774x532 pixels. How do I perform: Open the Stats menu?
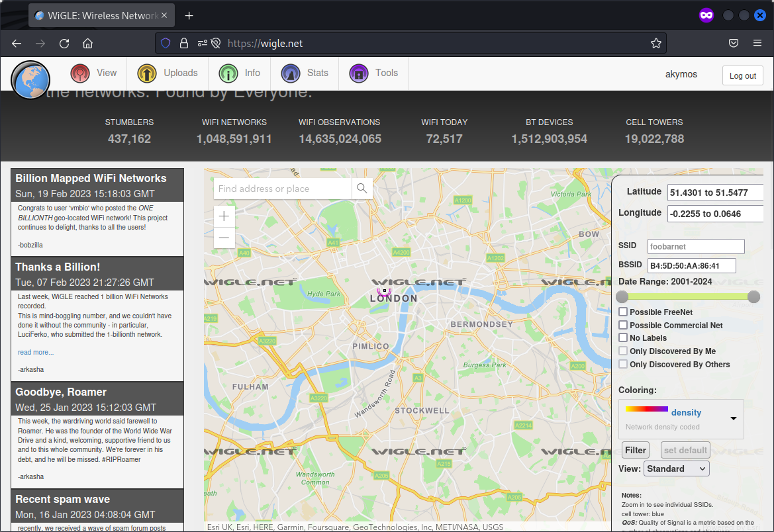pos(305,73)
